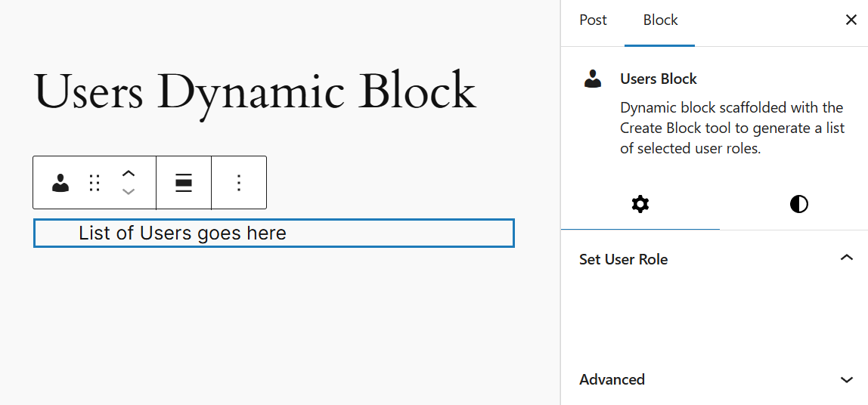Click the Users Block person icon in sidebar
868x405 pixels.
pos(593,79)
